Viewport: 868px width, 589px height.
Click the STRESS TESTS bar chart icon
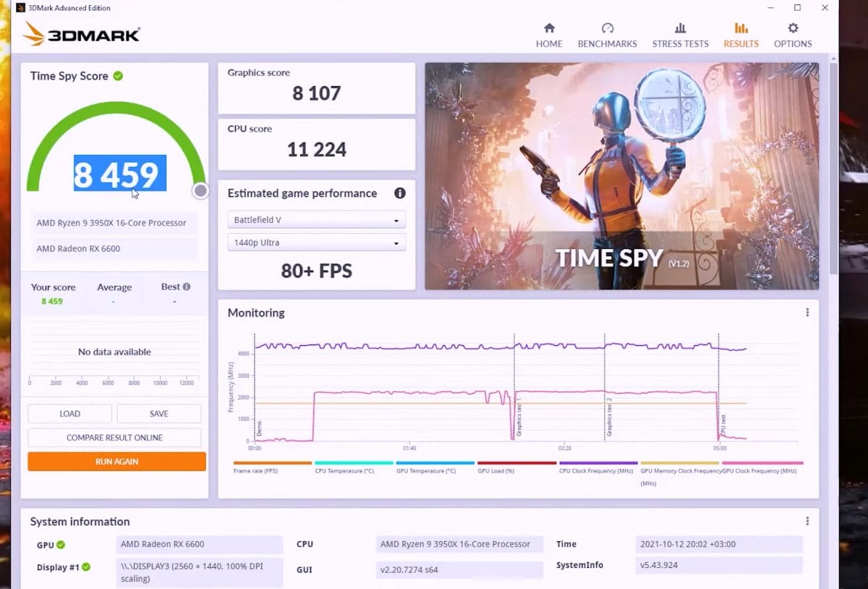click(680, 27)
